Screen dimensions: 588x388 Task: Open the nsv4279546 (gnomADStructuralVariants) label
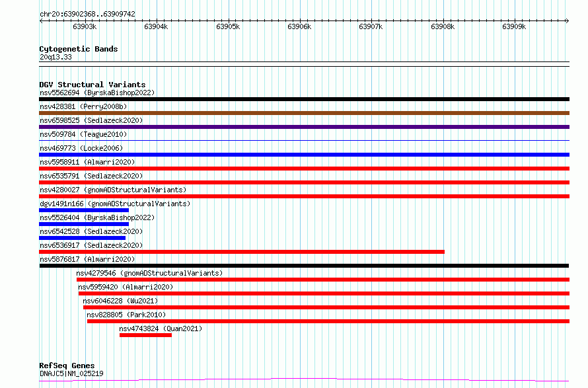pos(149,273)
